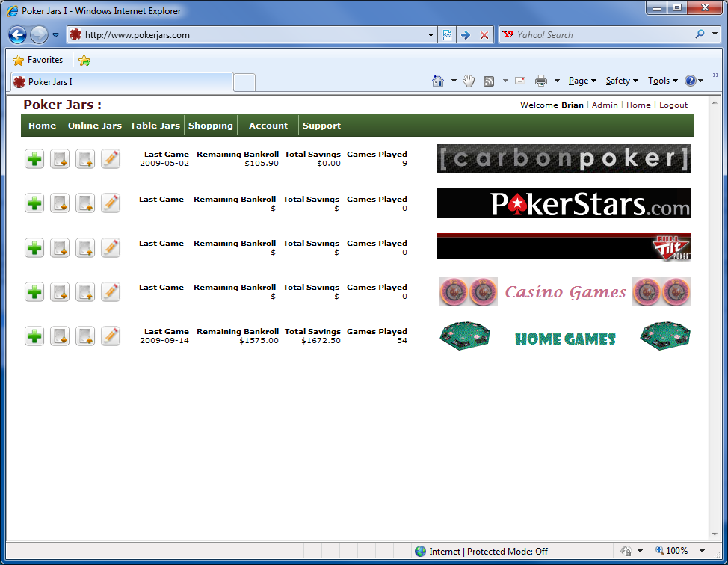Expand the Home button dropdown arrow
The image size is (728, 565).
(x=454, y=81)
